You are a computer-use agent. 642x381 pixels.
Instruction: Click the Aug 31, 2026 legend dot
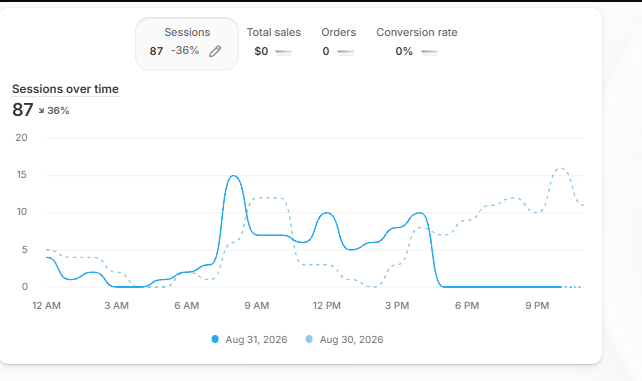coord(215,339)
